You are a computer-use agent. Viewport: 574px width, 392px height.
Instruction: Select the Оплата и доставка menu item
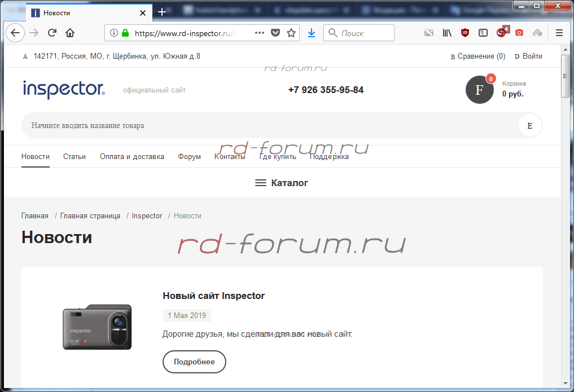[132, 157]
